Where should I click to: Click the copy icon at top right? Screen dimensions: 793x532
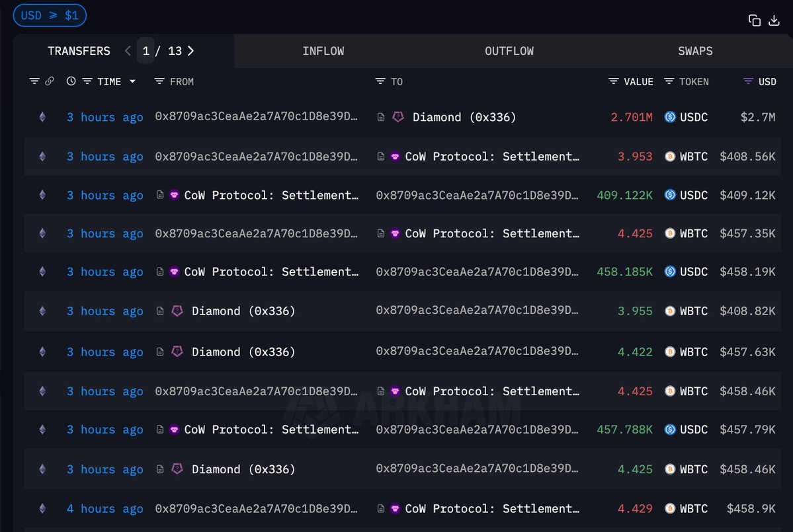point(755,20)
